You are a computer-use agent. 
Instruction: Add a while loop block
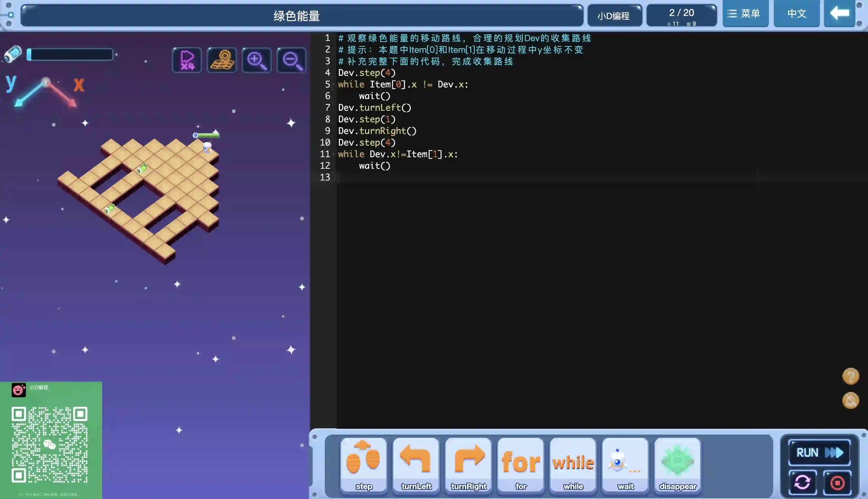click(573, 464)
